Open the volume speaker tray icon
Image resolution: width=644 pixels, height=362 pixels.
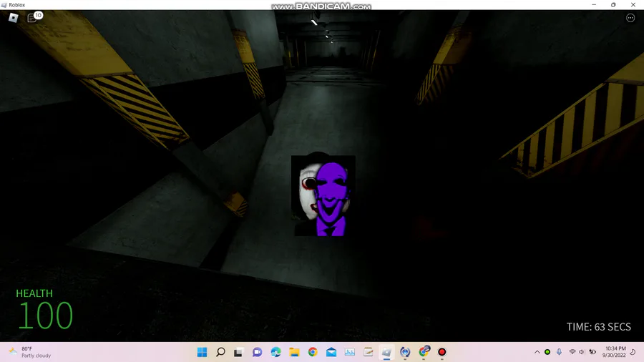click(x=582, y=352)
